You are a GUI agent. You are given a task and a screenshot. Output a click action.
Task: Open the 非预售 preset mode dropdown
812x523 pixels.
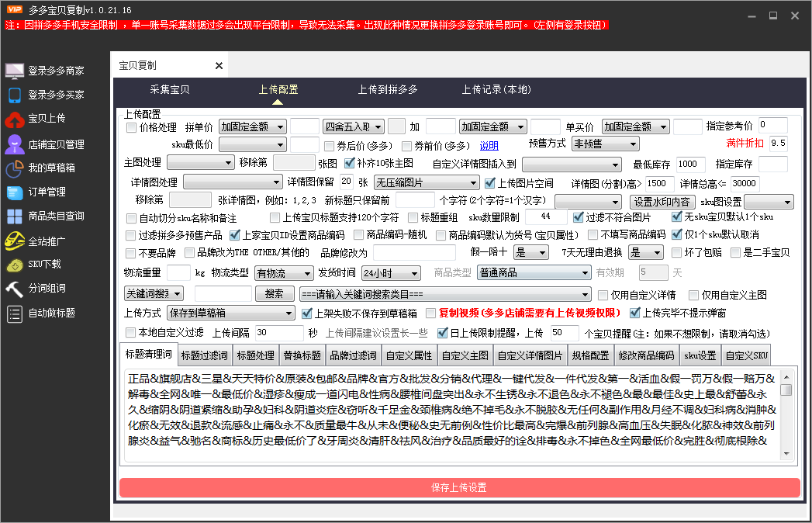coord(605,143)
